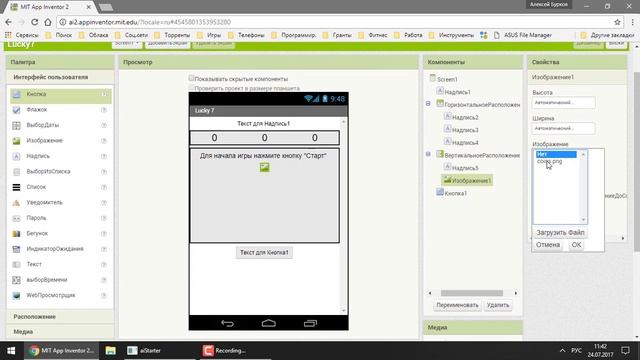640x360 pixels.
Task: Expand the Расположение palette section
Action: point(60,317)
